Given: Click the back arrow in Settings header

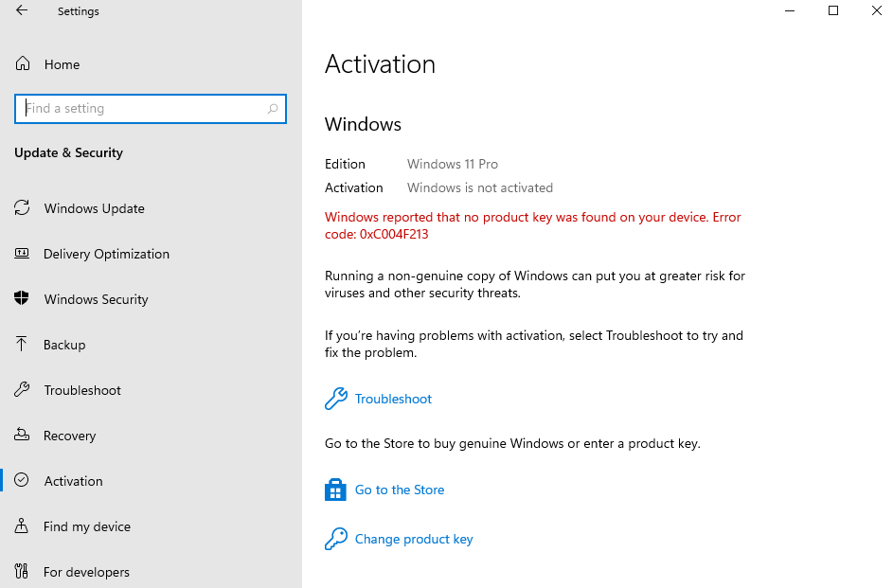Looking at the screenshot, I should (x=22, y=10).
